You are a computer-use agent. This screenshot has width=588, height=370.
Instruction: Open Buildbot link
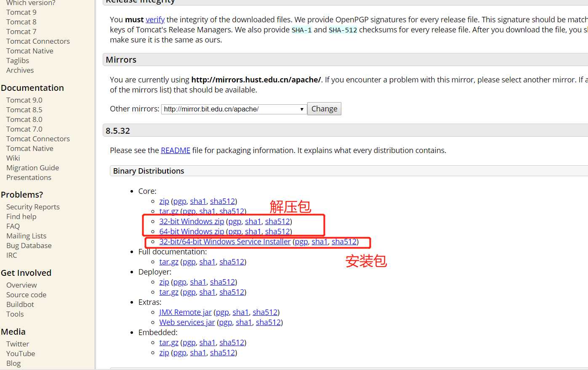(20, 304)
